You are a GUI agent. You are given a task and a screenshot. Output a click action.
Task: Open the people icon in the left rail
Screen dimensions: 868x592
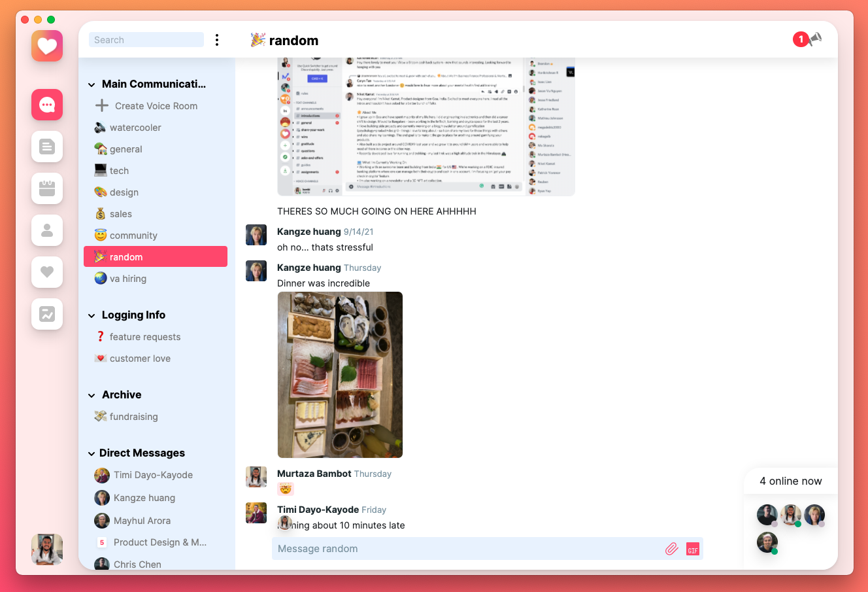coord(47,230)
